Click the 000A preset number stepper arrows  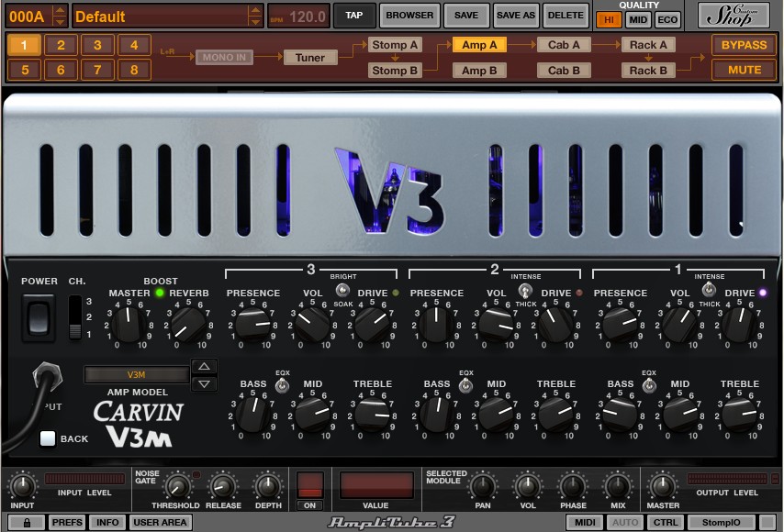[60, 16]
